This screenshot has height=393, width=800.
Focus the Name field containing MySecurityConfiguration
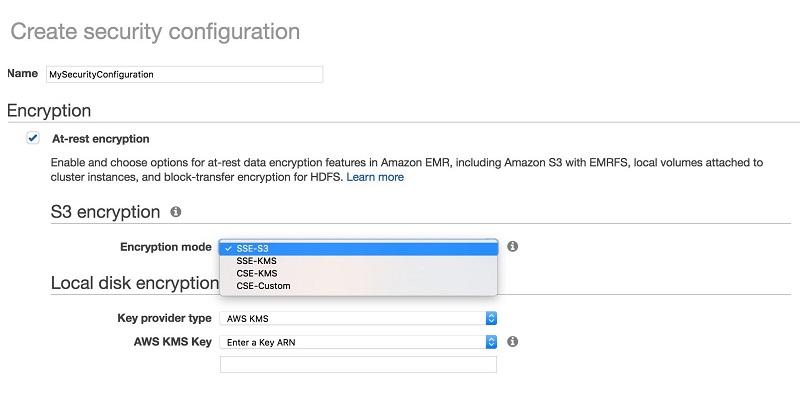tap(184, 74)
